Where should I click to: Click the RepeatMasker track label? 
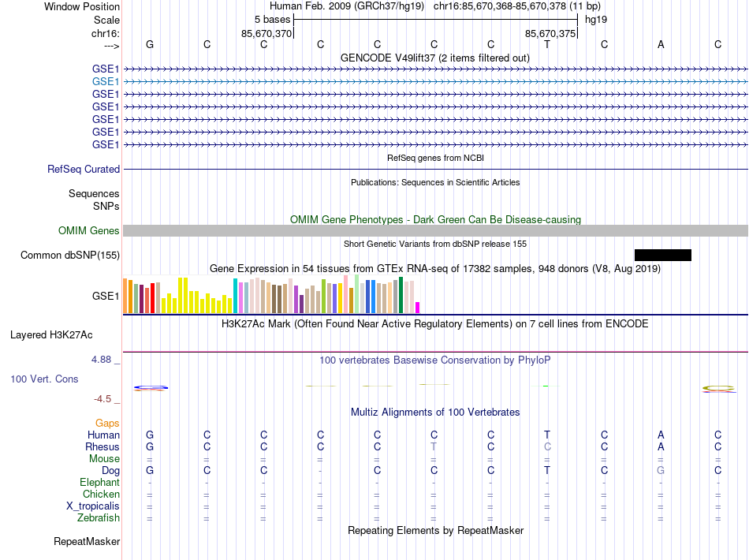pos(87,541)
